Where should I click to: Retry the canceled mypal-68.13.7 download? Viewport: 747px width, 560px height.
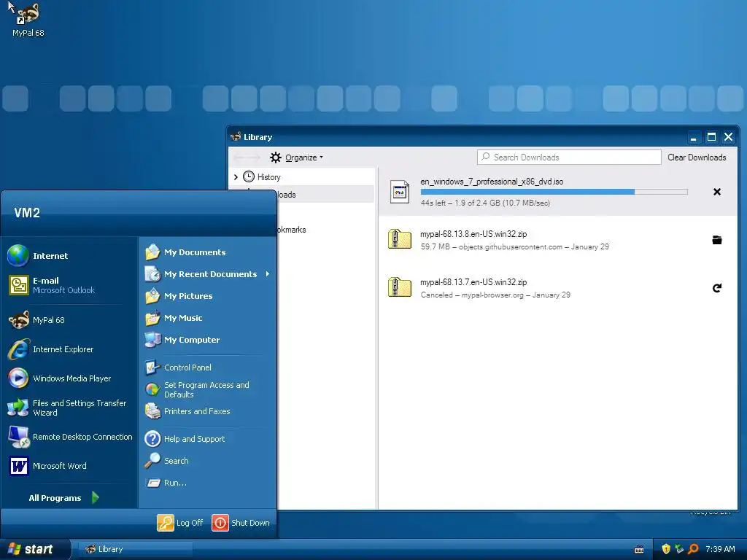[x=716, y=287]
